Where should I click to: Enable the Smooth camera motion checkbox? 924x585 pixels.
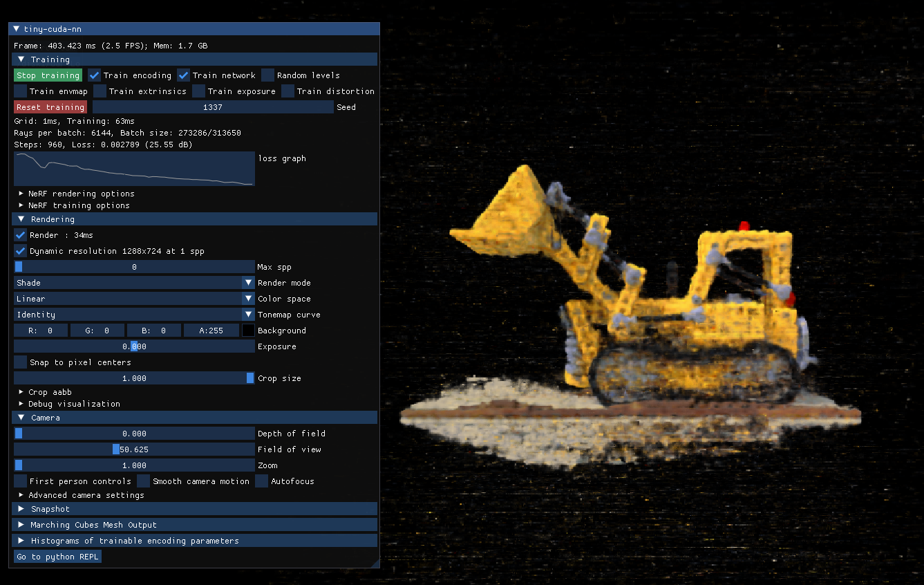pos(143,481)
